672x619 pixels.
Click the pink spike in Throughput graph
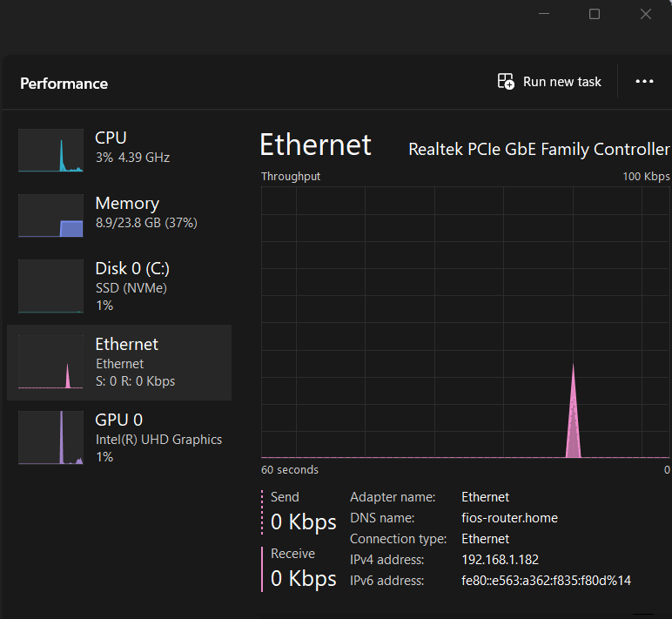[x=573, y=418]
